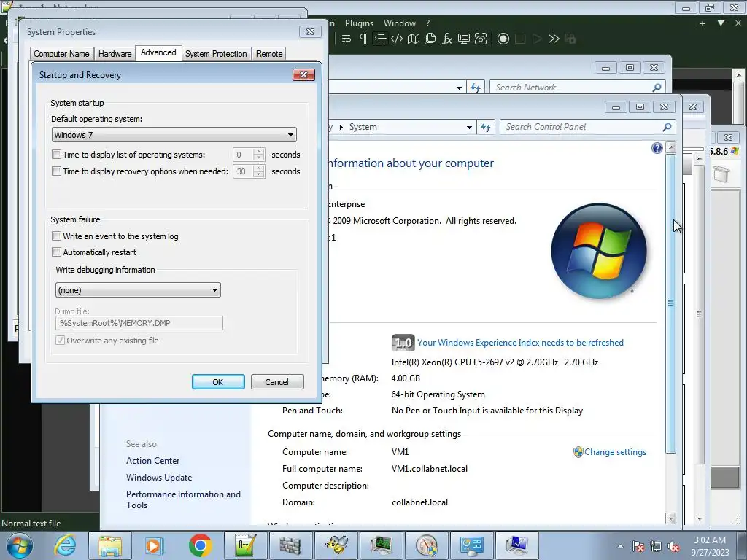
Task: Open the Windows Start button
Action: click(x=19, y=545)
